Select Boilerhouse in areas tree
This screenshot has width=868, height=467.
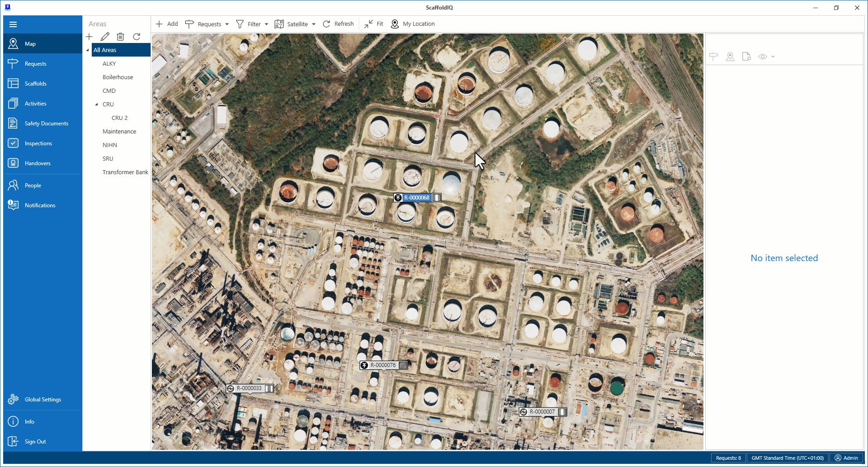(x=118, y=77)
